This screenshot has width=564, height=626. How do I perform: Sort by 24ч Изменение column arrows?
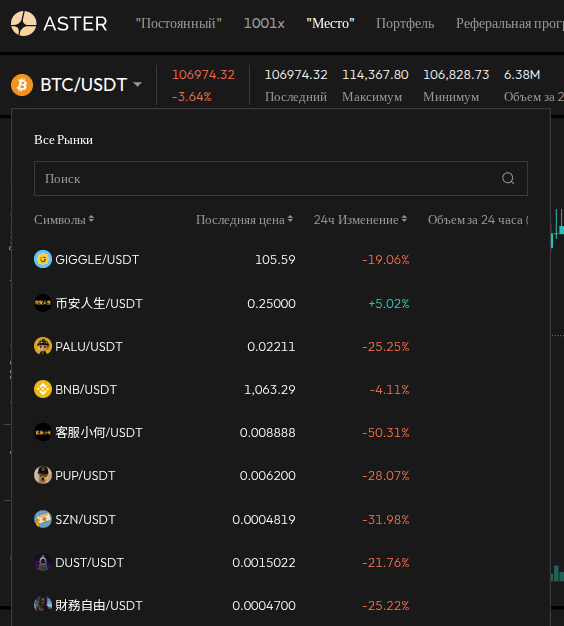[x=404, y=219]
